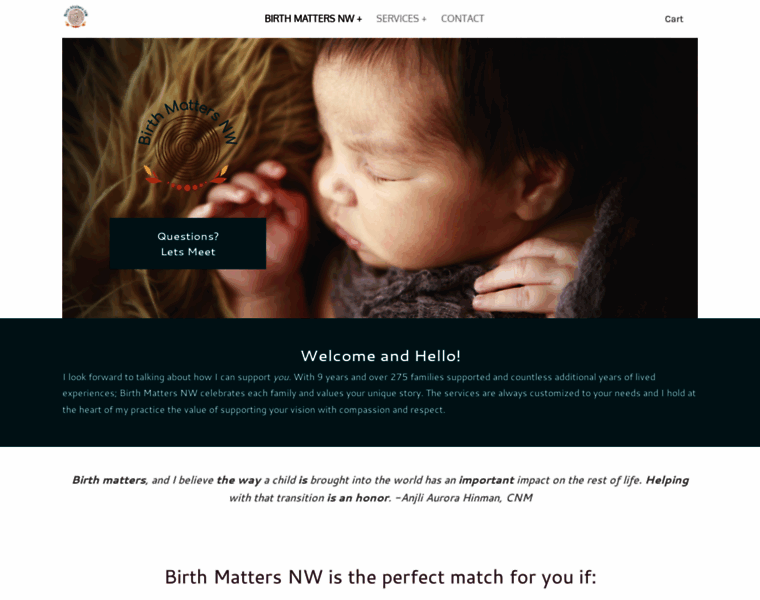Open the Cart link

click(x=673, y=19)
